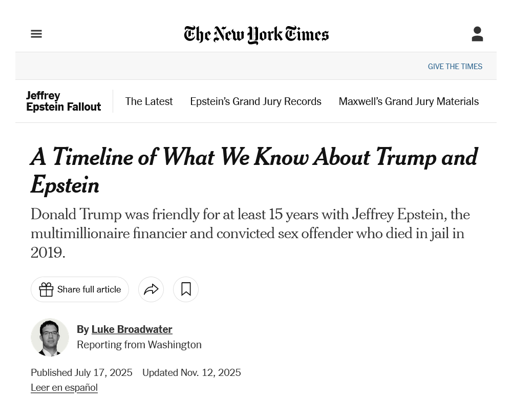The image size is (512, 420).
Task: Click Luke Broadwater's author photo
Action: tap(50, 337)
